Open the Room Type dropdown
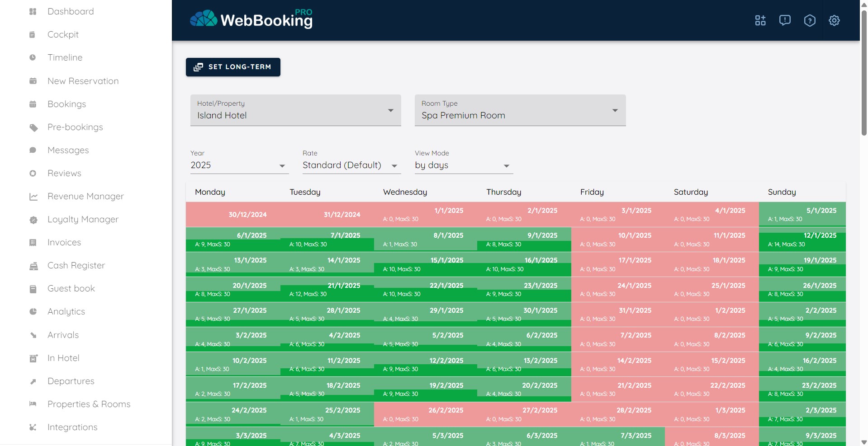 pos(520,110)
